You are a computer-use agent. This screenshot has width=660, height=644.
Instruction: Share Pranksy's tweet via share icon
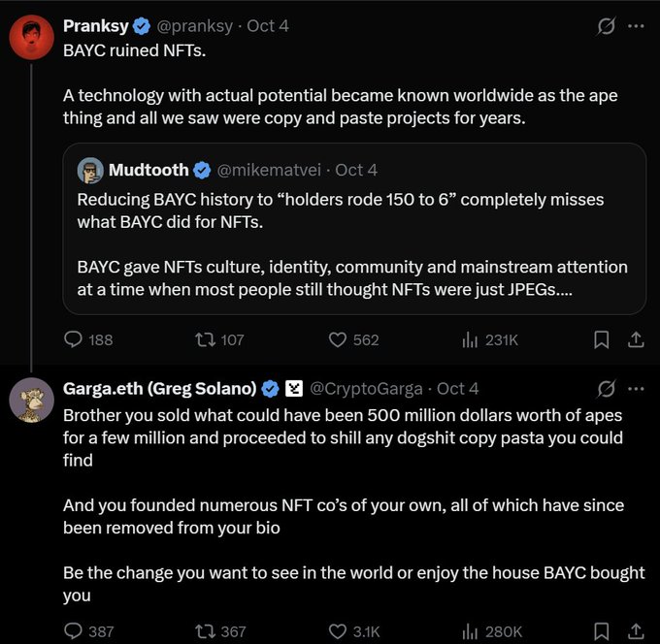tap(636, 339)
